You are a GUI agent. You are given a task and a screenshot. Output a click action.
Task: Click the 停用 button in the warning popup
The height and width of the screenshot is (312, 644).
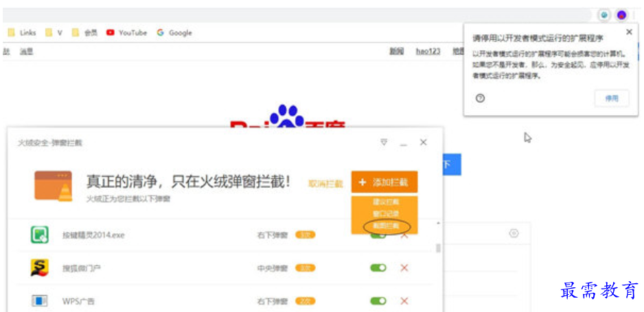[x=612, y=98]
